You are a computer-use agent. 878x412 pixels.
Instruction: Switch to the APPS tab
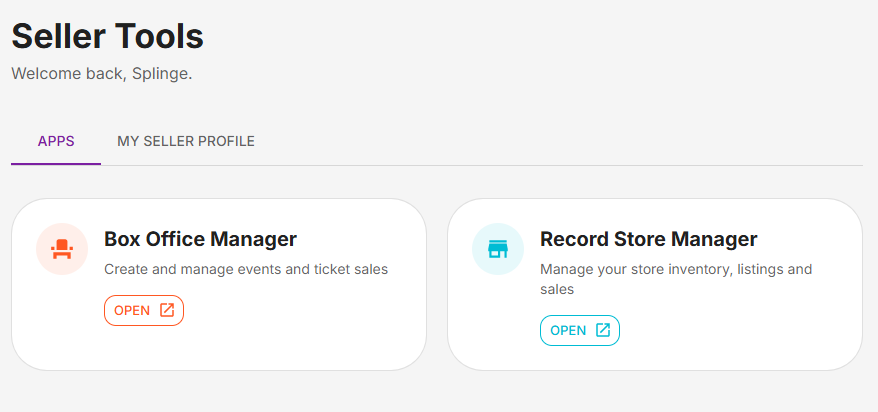56,141
